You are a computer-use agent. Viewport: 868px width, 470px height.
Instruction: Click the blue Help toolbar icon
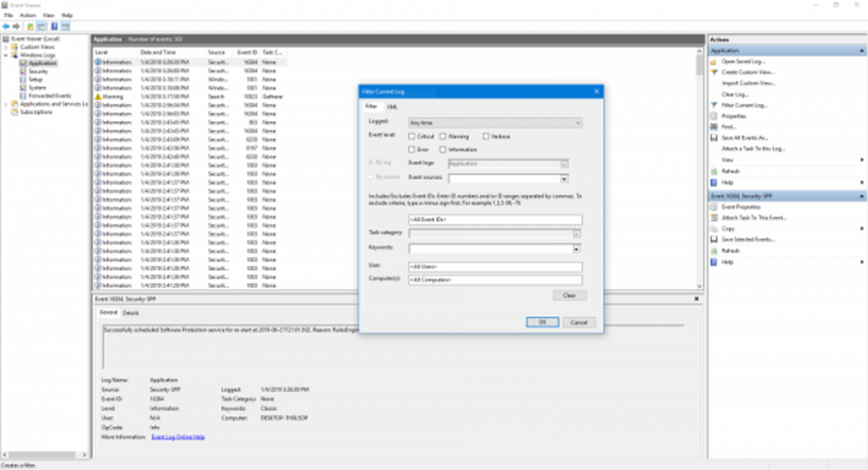(54, 27)
